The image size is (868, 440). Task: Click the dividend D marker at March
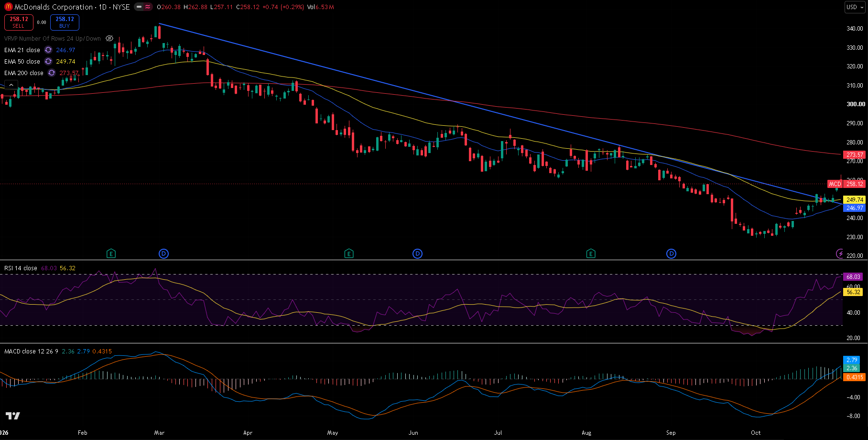163,253
